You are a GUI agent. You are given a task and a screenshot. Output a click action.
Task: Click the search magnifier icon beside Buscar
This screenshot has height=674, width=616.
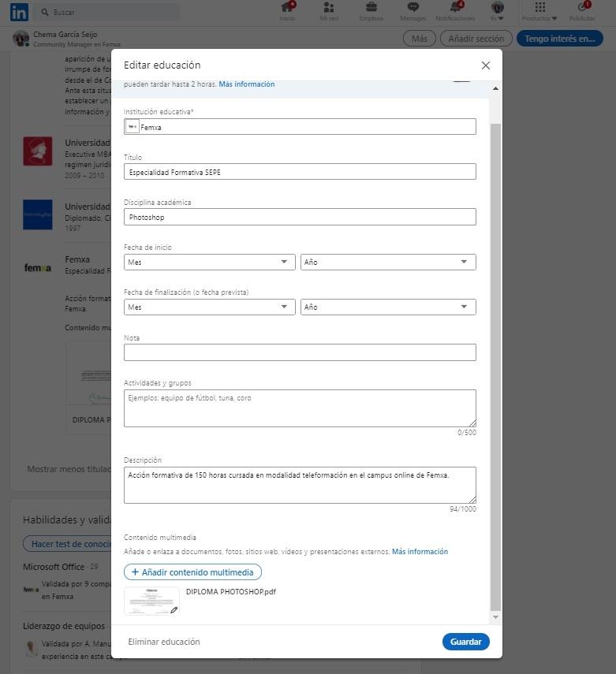45,12
